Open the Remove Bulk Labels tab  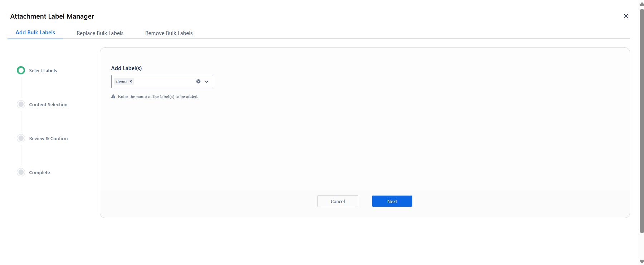tap(169, 33)
